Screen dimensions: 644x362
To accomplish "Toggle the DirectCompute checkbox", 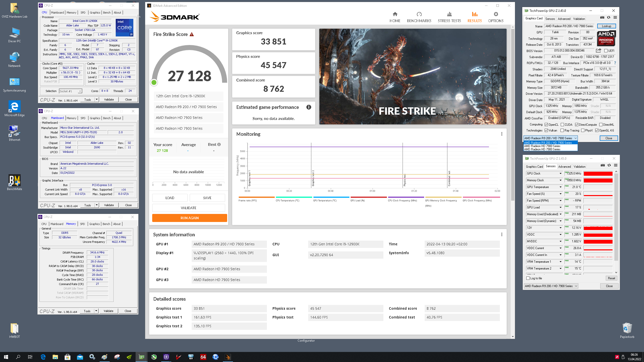I will 577,125.
